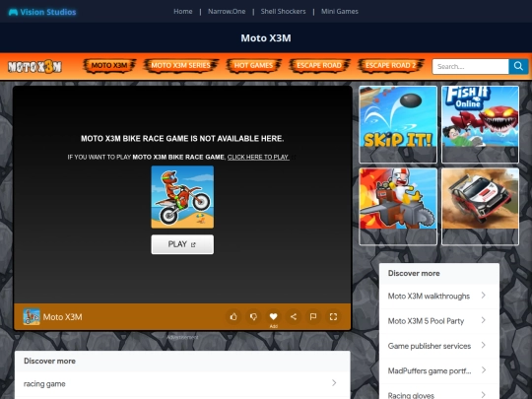
Task: Select the MOTO X3M SERIES tab
Action: (x=181, y=65)
